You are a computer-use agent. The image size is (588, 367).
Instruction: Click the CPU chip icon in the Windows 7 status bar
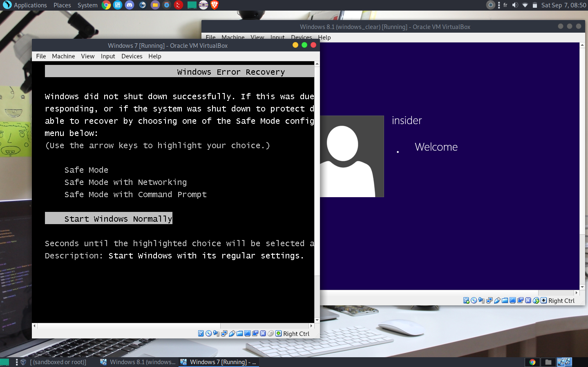(x=263, y=333)
